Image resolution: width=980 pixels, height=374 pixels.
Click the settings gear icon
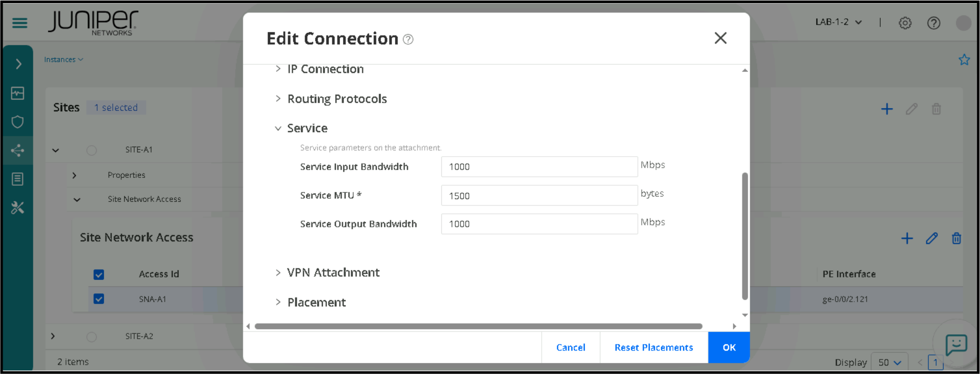coord(905,23)
